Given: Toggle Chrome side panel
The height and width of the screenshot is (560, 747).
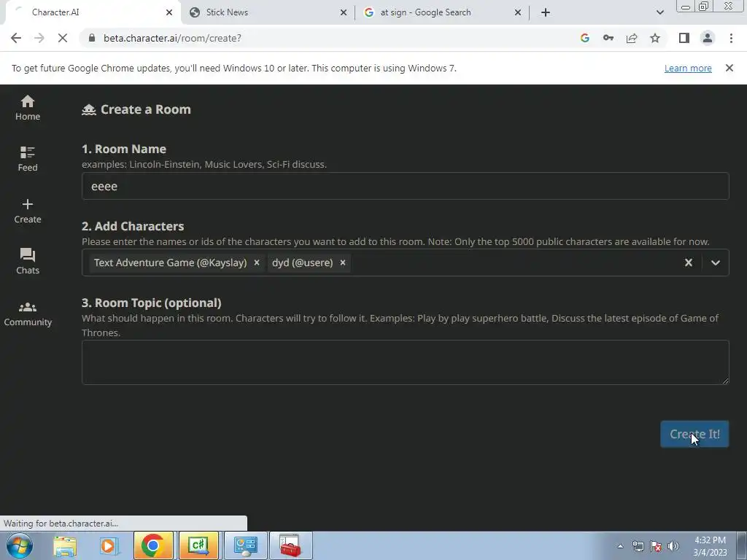Looking at the screenshot, I should coord(684,38).
